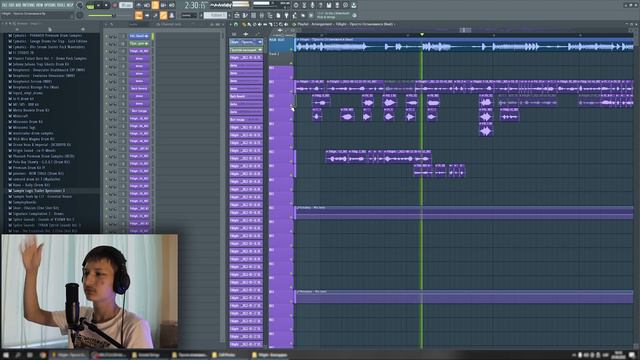The height and width of the screenshot is (360, 640).
Task: Mute playlist Track 2
Action: point(291,63)
